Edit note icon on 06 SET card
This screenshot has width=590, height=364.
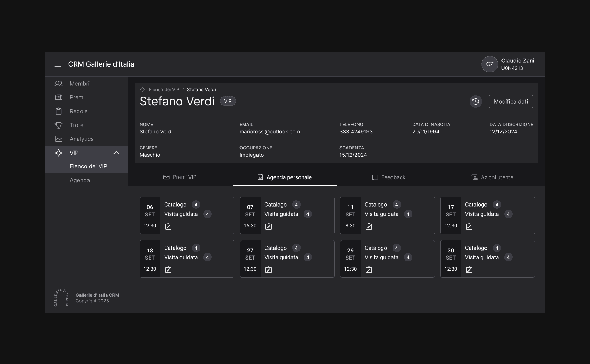(168, 226)
